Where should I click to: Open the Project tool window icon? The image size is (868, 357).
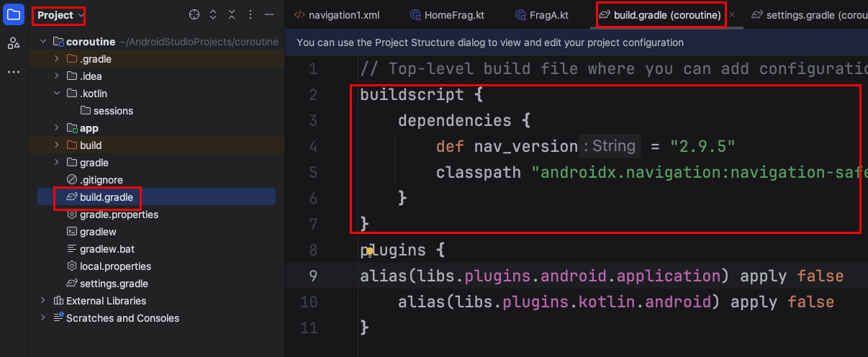point(14,15)
